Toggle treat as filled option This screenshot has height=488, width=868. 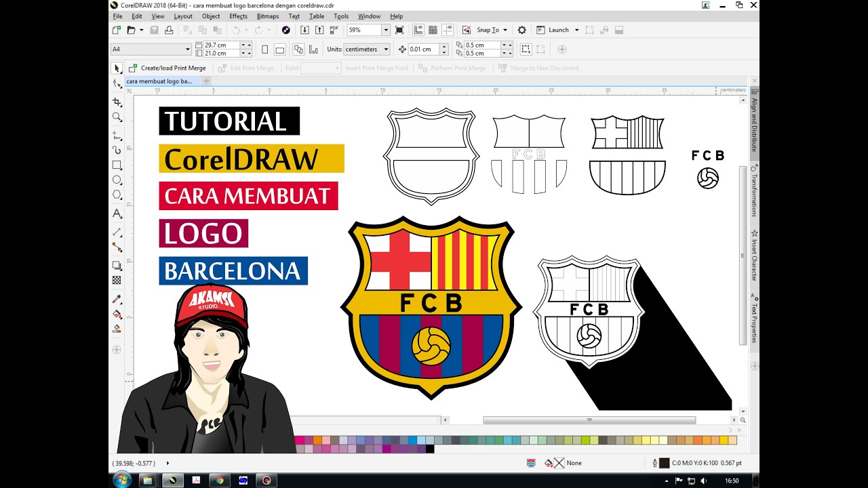tap(526, 49)
